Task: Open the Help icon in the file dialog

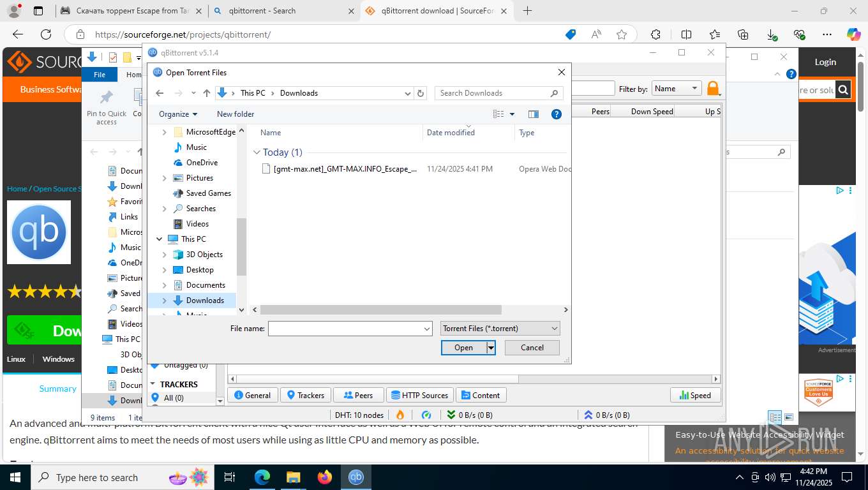Action: tap(556, 114)
